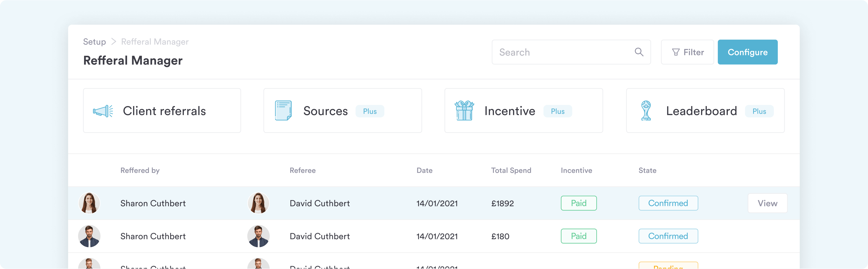Click the Sources document icon
Screen dimensions: 868x269
coord(283,110)
